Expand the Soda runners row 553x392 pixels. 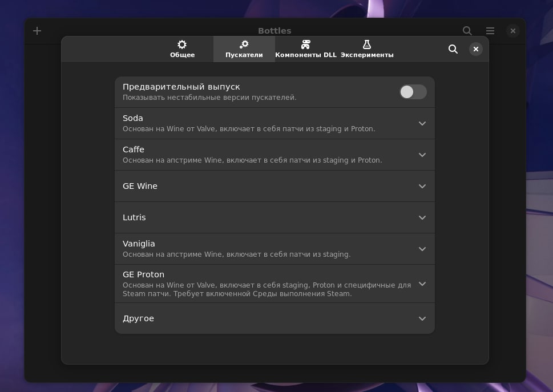275,123
